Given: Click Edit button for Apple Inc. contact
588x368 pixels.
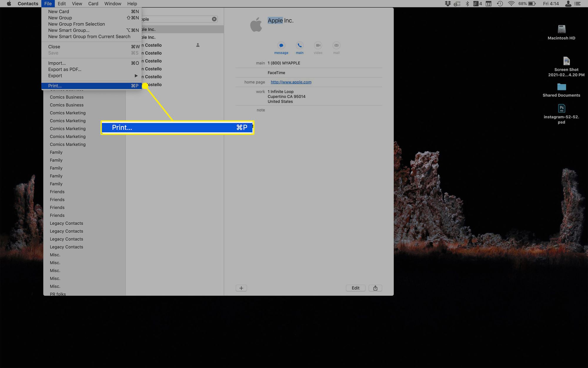Looking at the screenshot, I should (x=355, y=288).
